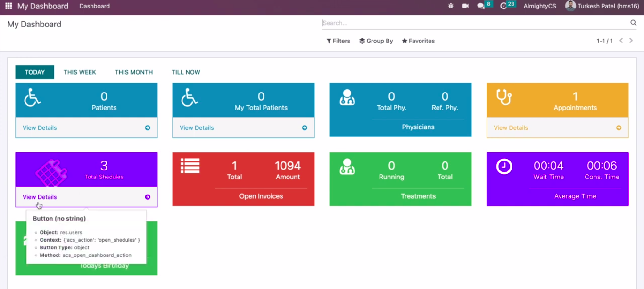Click the clock icon on Average Time card
This screenshot has height=289, width=644.
coord(504,166)
